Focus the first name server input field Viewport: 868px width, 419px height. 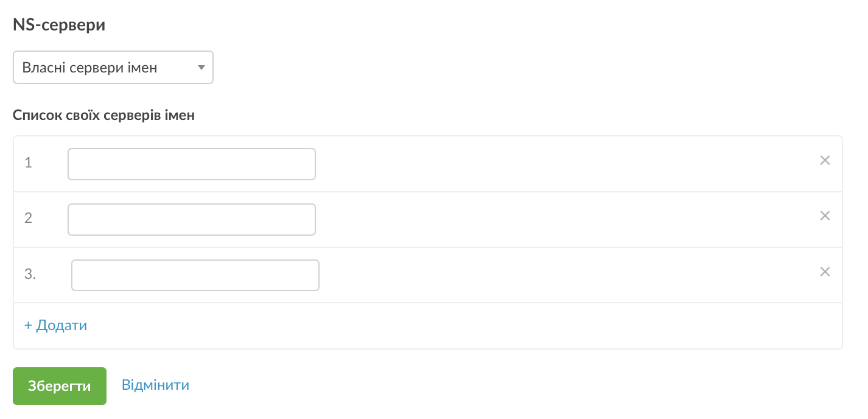(x=191, y=164)
